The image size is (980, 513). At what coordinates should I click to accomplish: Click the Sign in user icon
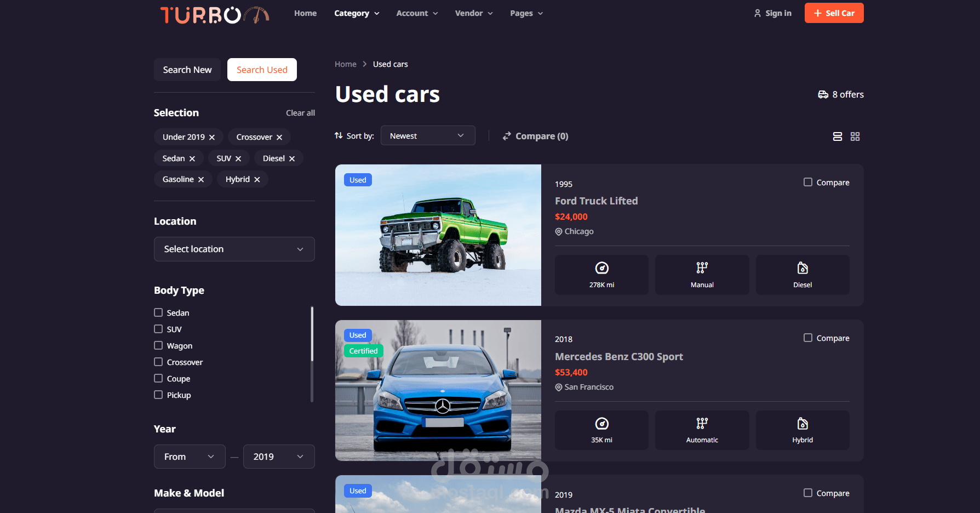click(758, 13)
